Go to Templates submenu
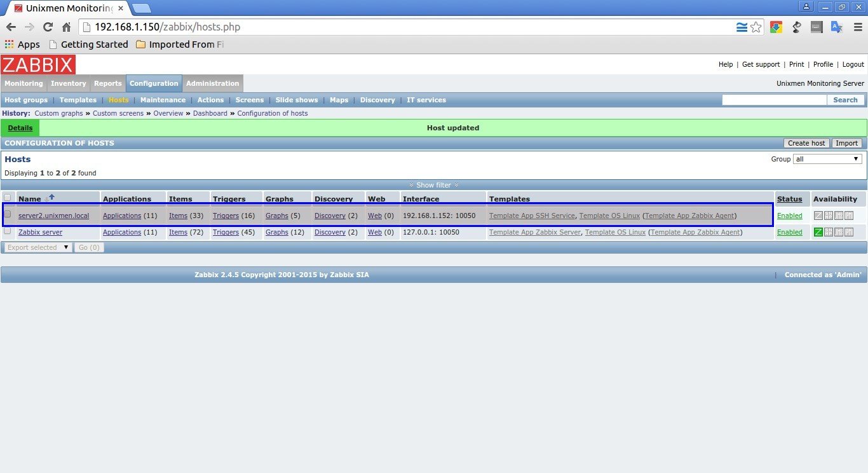 click(78, 100)
